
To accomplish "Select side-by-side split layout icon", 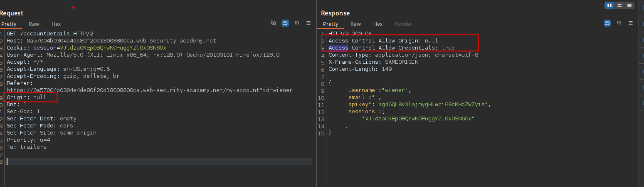I will [609, 5].
